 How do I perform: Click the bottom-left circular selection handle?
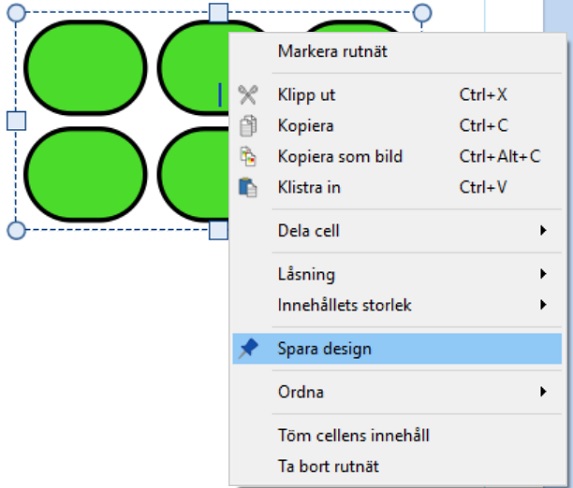pos(16,230)
